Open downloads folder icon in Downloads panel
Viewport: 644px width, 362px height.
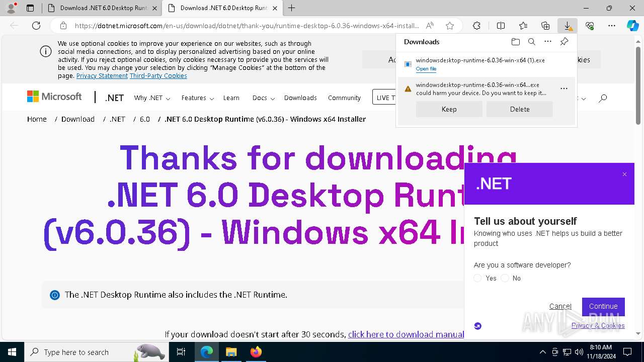click(515, 42)
